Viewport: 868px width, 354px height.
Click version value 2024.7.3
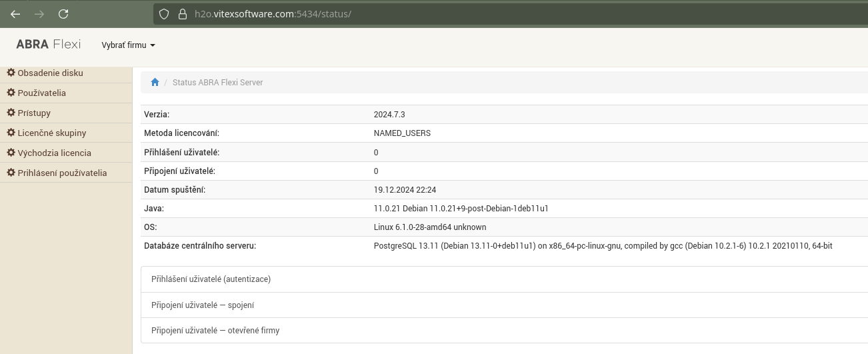pyautogui.click(x=389, y=115)
